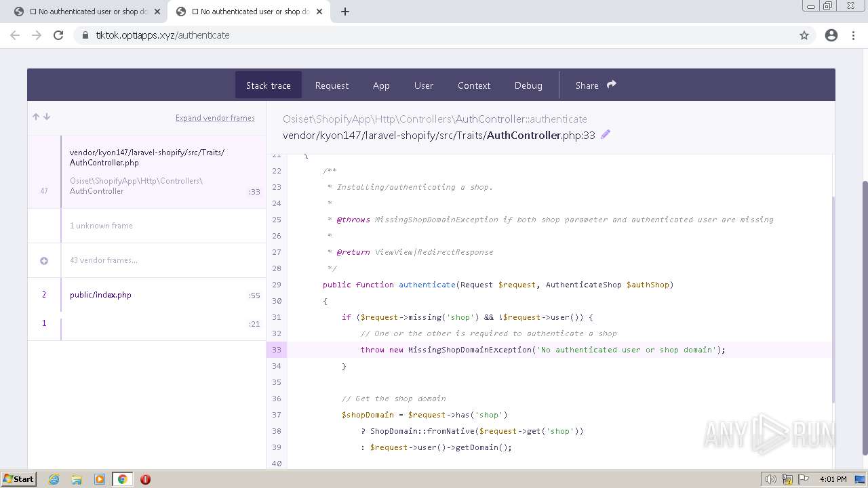The height and width of the screenshot is (488, 868).
Task: Click the code panel scrollbar
Action: (833, 298)
